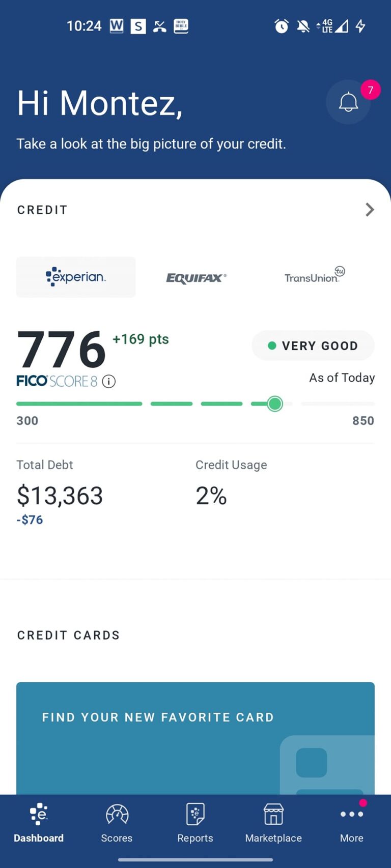This screenshot has width=391, height=868.
Task: Tap the Dashboard icon in bottom bar
Action: tap(39, 815)
